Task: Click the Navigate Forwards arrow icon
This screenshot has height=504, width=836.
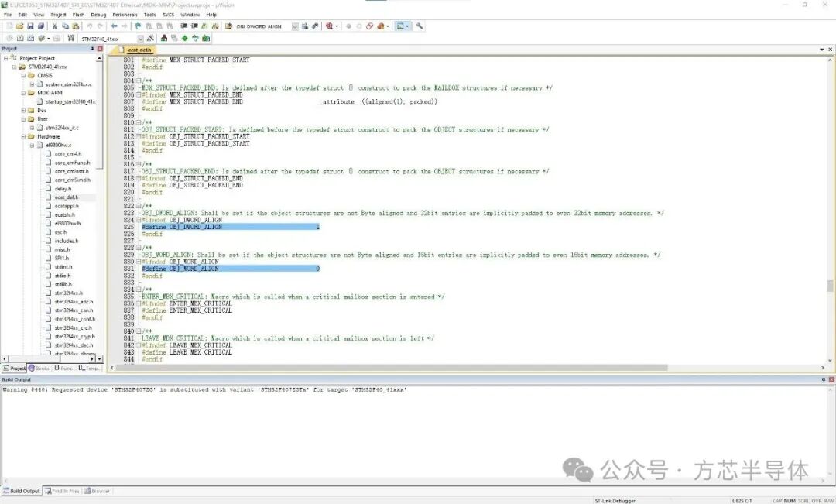Action: tap(124, 26)
